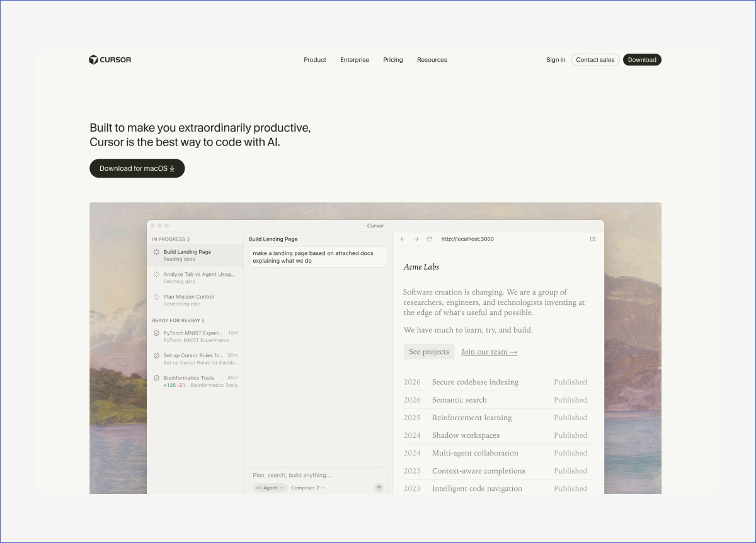Go to the Pricing page
The width and height of the screenshot is (756, 543).
coord(393,60)
